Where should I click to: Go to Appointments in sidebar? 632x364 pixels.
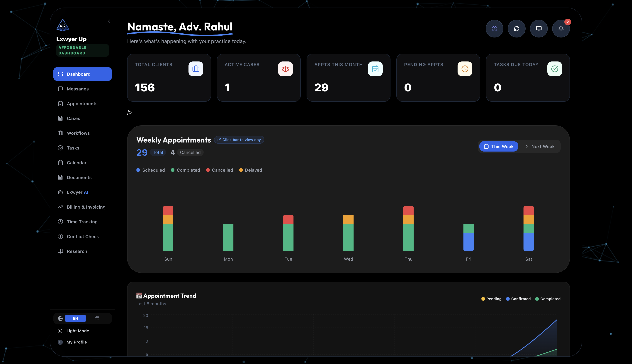click(x=83, y=104)
